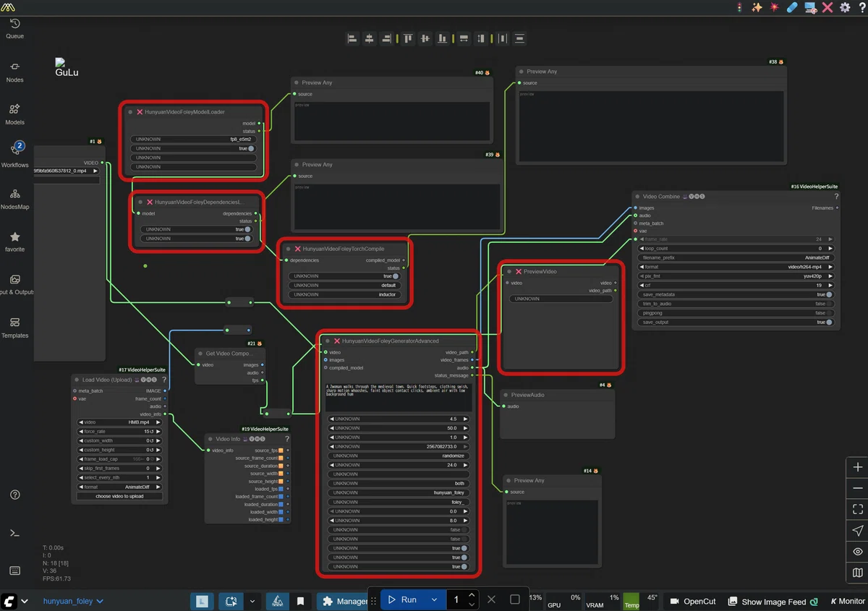
Task: Click zoom out minus button on canvas controls
Action: pyautogui.click(x=858, y=489)
